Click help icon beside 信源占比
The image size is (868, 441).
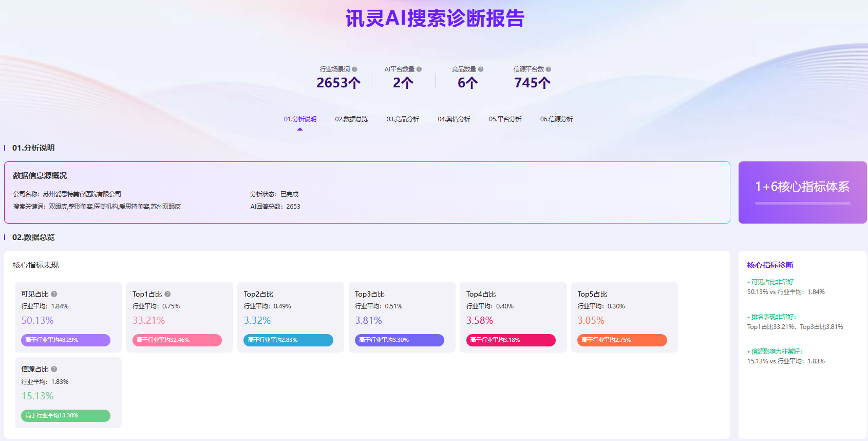(x=54, y=369)
